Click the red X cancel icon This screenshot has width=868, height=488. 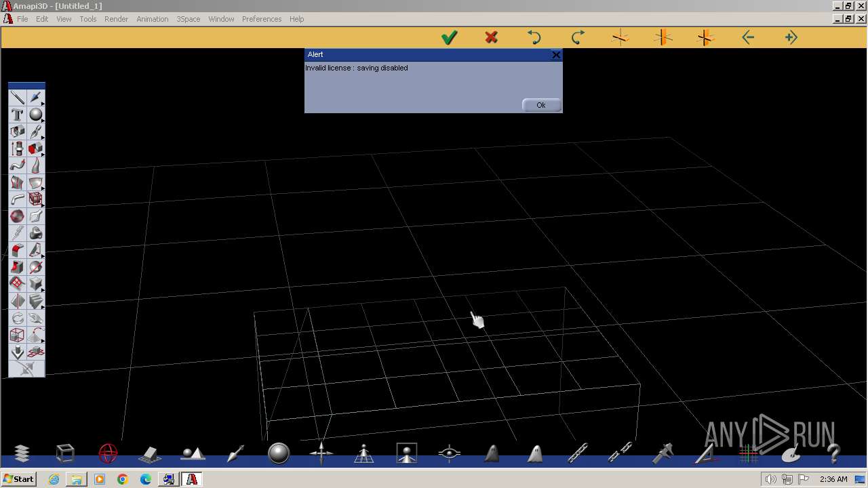point(492,38)
